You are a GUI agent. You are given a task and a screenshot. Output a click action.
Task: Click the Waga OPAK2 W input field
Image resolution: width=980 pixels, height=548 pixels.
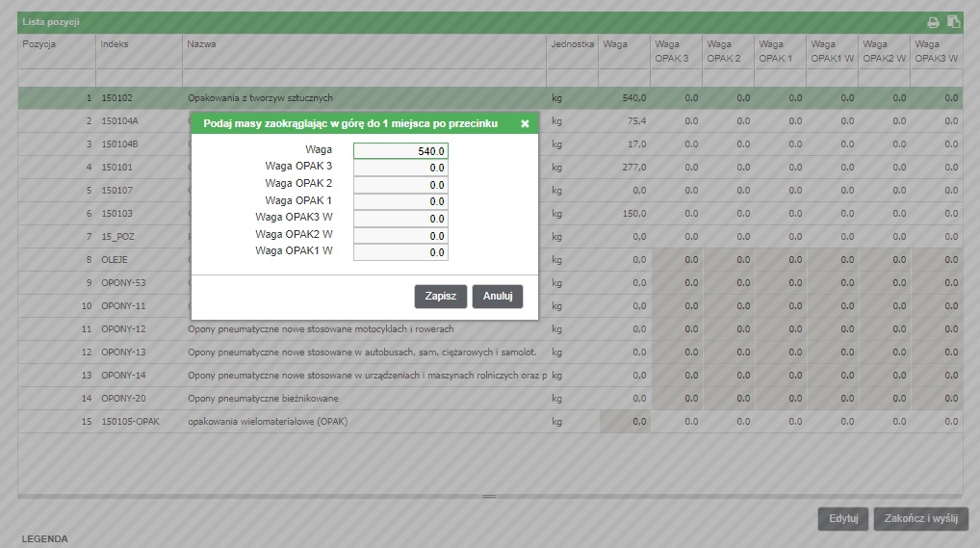coord(400,235)
